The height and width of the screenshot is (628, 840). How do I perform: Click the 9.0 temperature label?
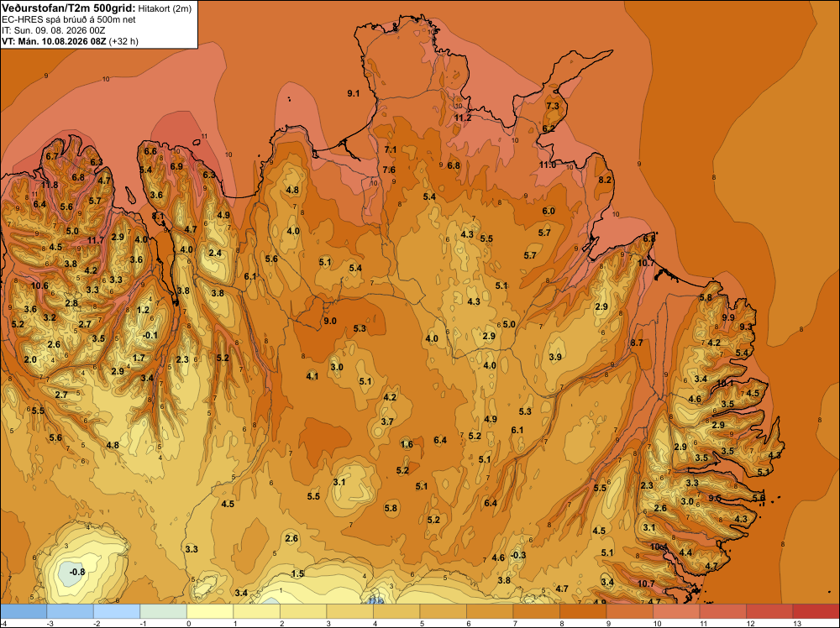coord(330,322)
